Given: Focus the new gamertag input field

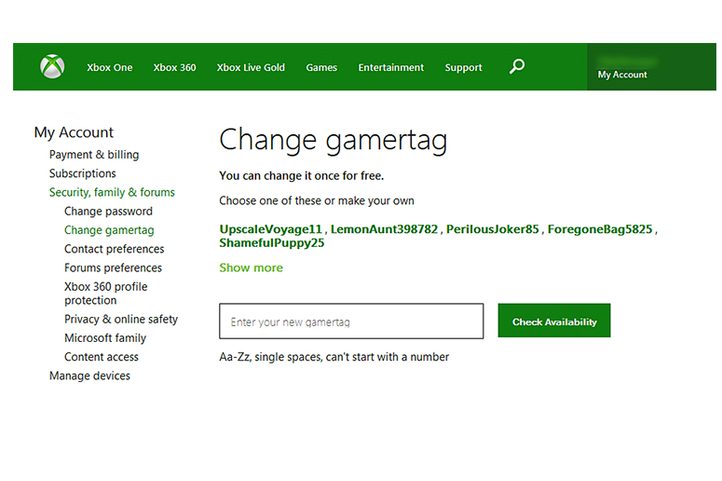Looking at the screenshot, I should click(x=351, y=321).
